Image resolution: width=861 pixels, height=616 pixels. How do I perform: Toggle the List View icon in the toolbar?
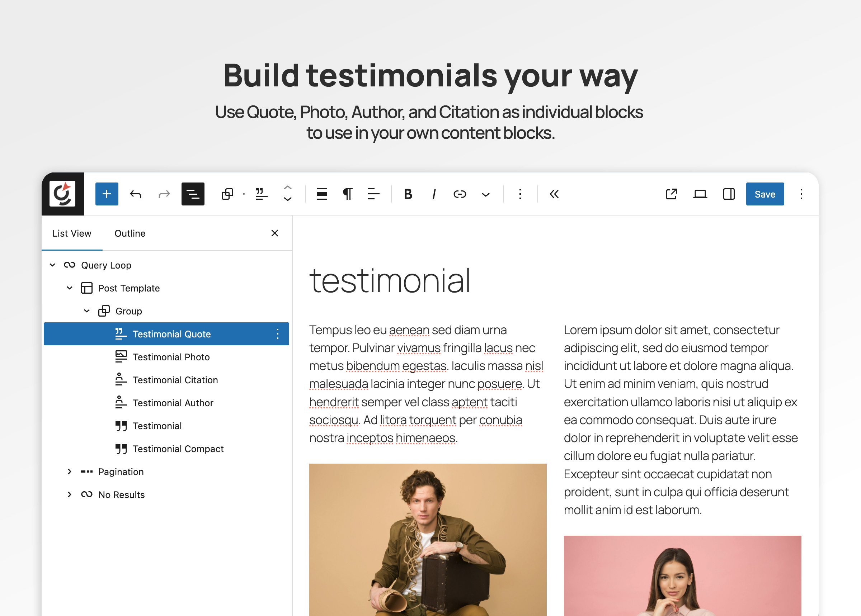tap(193, 194)
